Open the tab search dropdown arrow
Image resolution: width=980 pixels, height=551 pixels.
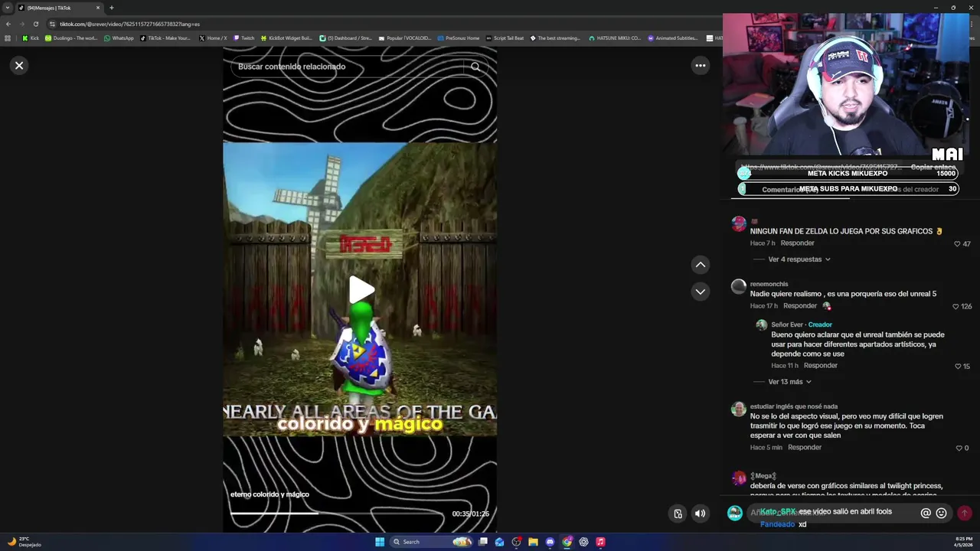coord(7,8)
